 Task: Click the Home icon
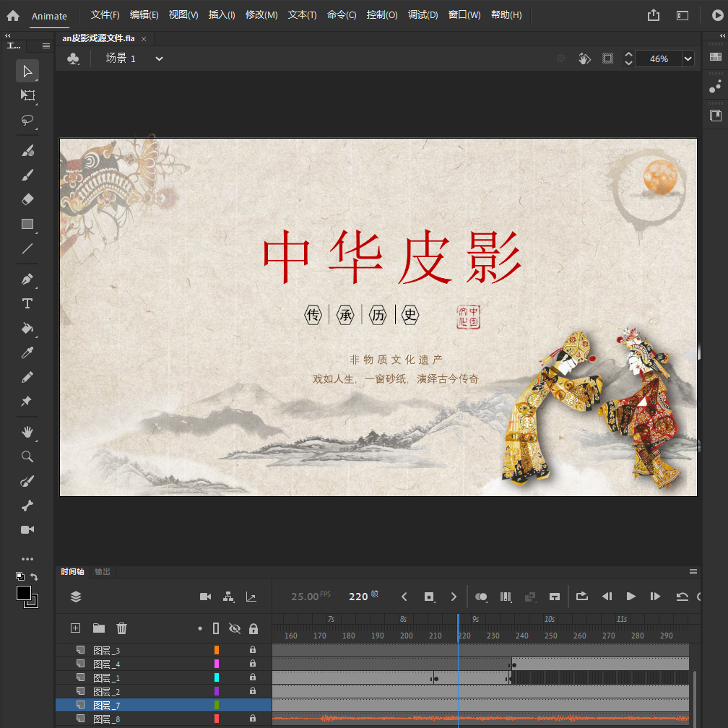click(13, 16)
